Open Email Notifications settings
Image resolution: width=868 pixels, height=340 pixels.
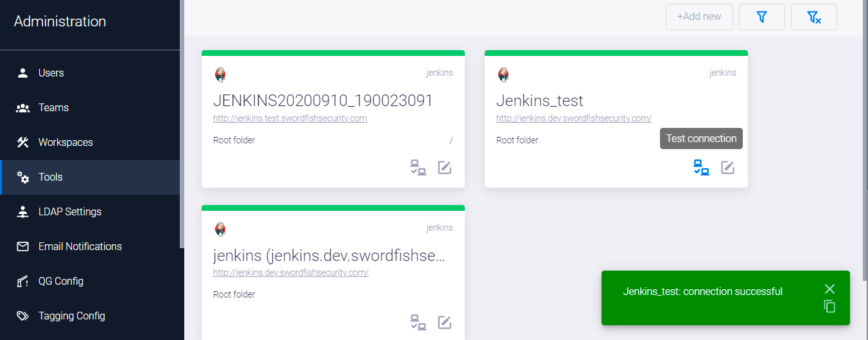pyautogui.click(x=80, y=247)
